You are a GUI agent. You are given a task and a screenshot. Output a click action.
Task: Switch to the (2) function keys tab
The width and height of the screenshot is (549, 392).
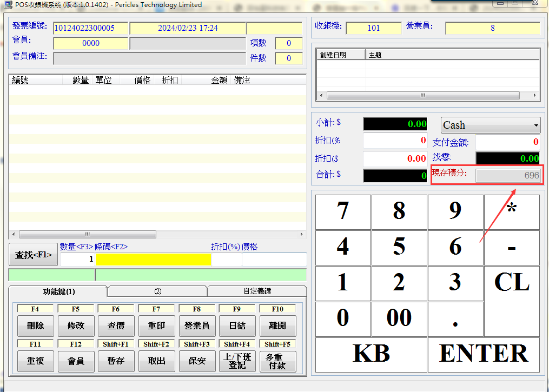[157, 291]
